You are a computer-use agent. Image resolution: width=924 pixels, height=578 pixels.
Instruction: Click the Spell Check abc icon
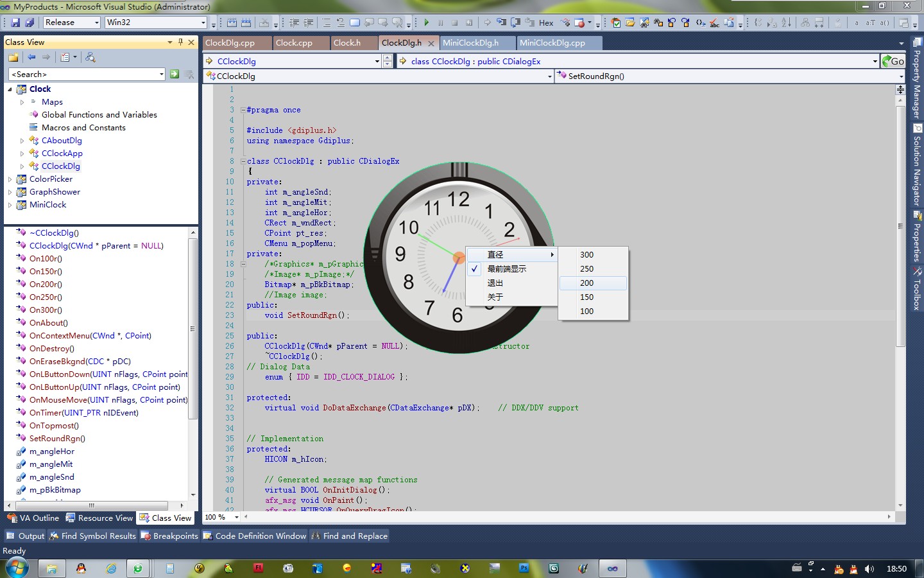point(714,22)
